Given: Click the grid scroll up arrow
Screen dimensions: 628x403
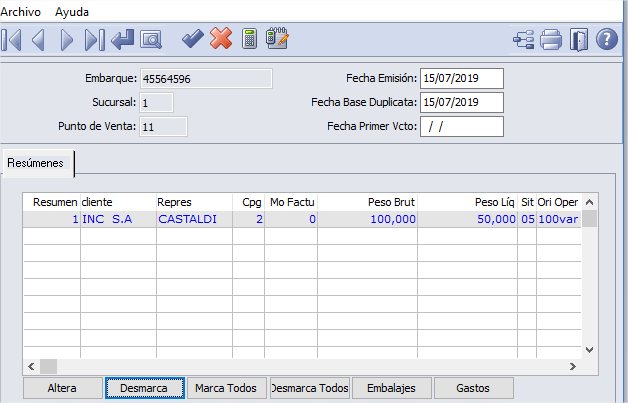Looking at the screenshot, I should pyautogui.click(x=589, y=202).
